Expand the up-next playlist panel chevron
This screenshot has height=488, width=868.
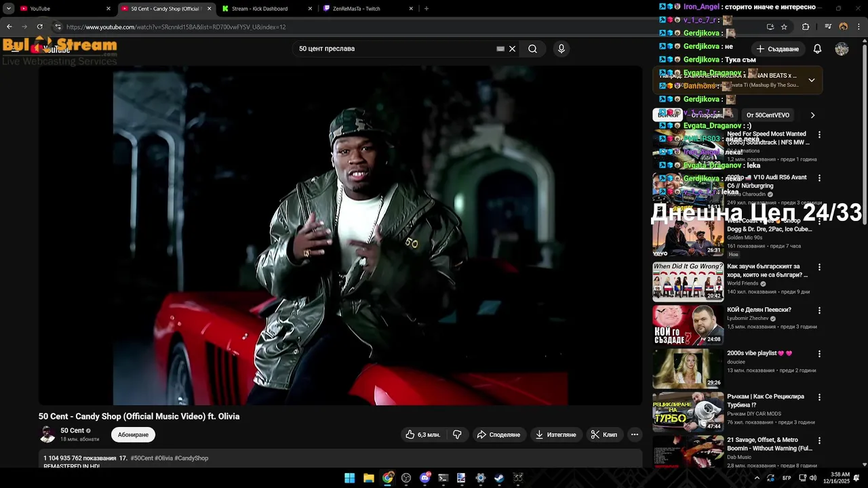pyautogui.click(x=811, y=80)
